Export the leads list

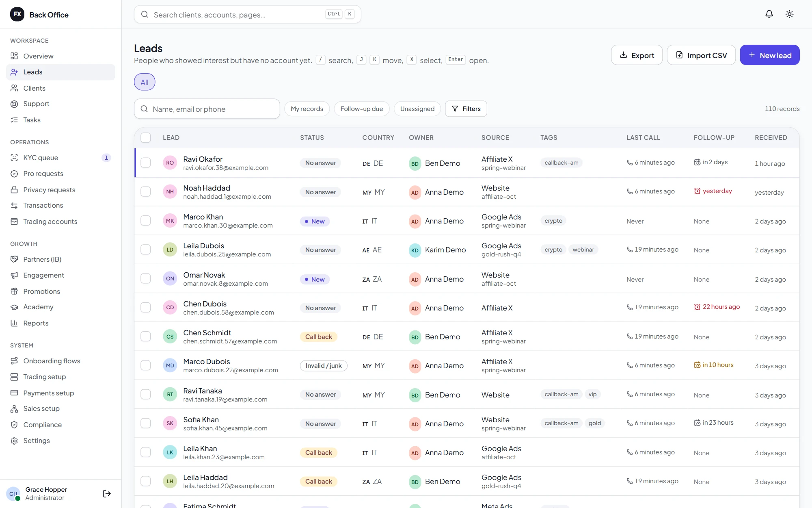pyautogui.click(x=637, y=55)
